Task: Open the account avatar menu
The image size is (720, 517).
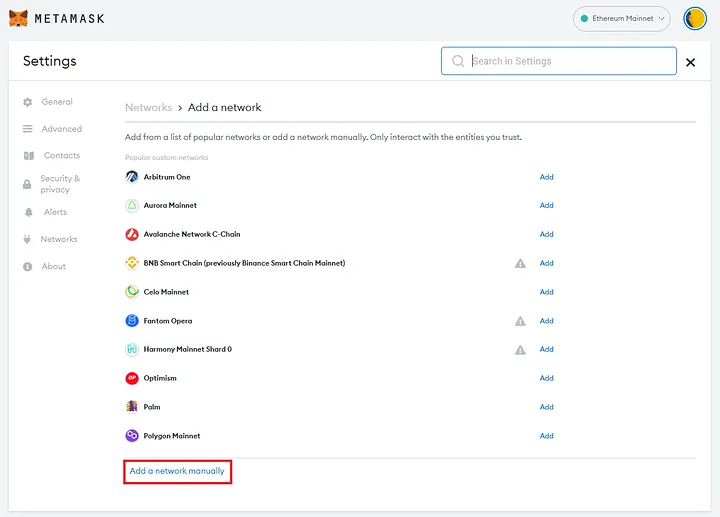Action: [x=695, y=18]
